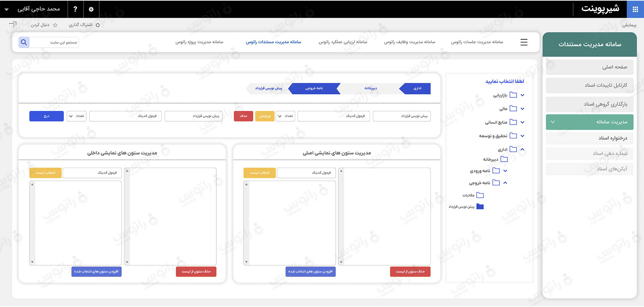This screenshot has height=307, width=644.
Task: Click the search magnifier icon
Action: click(24, 42)
